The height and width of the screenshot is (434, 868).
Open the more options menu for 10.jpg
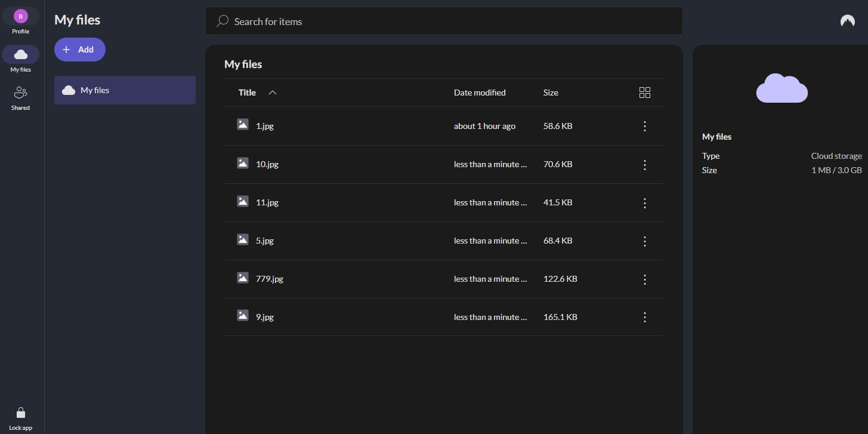644,164
